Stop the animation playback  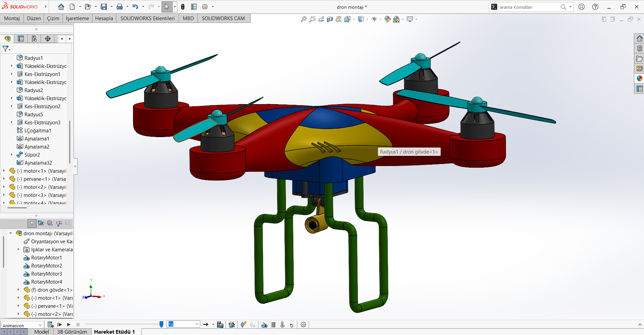[78, 325]
